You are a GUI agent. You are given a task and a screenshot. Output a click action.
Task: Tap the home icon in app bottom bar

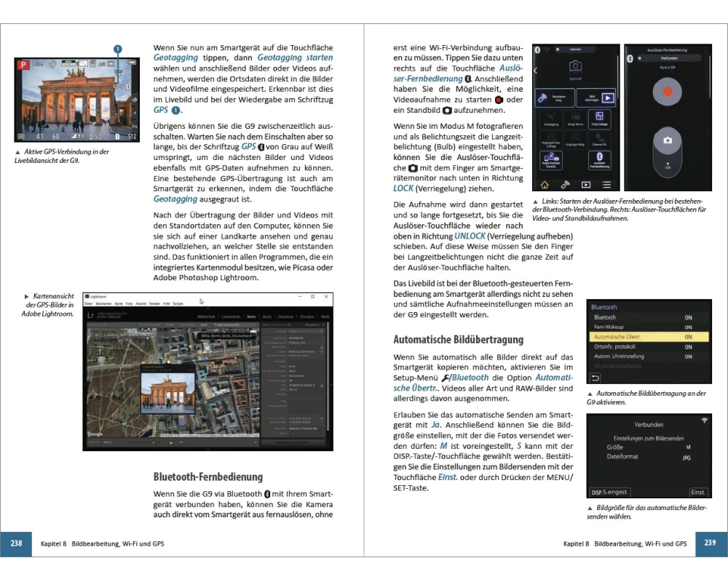click(x=543, y=185)
